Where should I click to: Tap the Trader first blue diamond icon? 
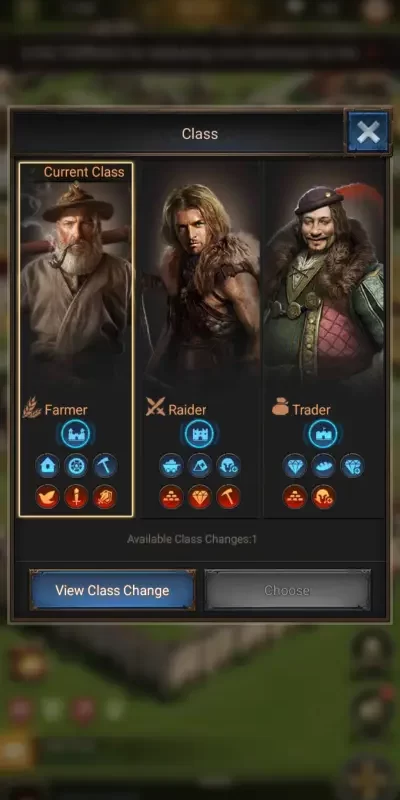[x=295, y=465]
